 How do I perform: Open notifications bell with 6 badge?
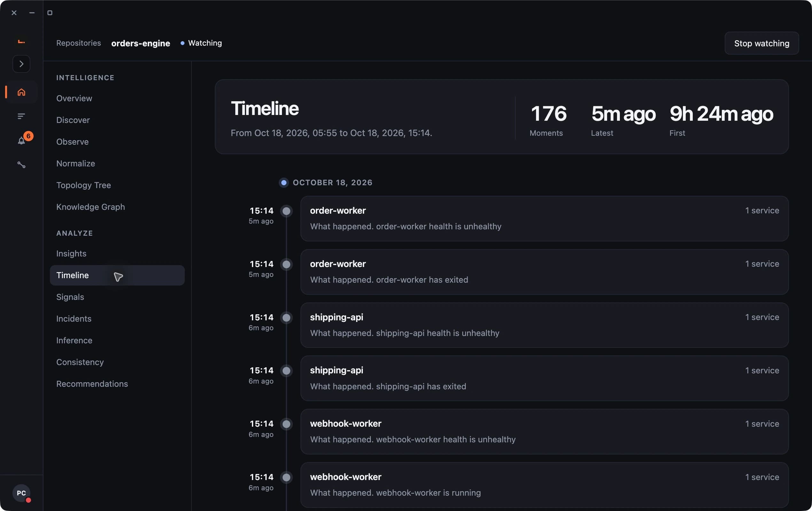click(21, 141)
